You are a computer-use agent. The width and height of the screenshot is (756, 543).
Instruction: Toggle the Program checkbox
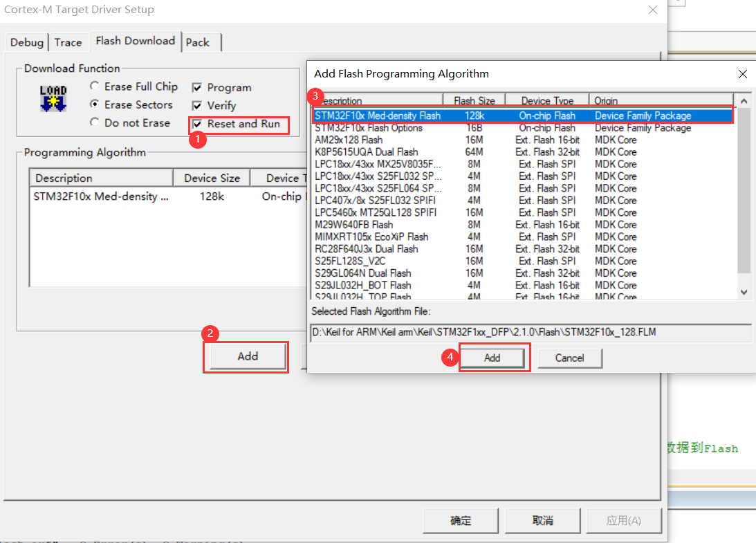pyautogui.click(x=196, y=88)
